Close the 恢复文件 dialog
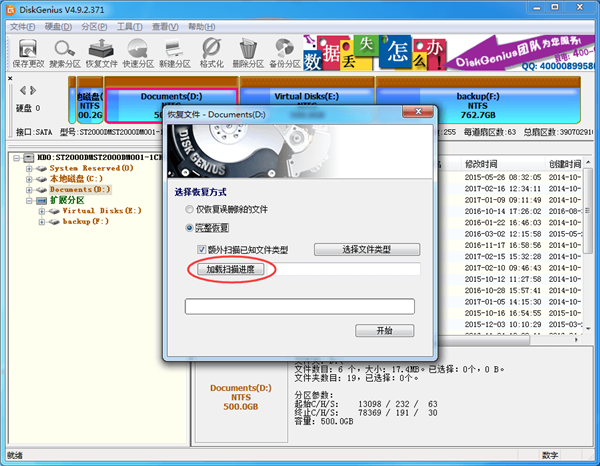600x466 pixels. (418, 112)
